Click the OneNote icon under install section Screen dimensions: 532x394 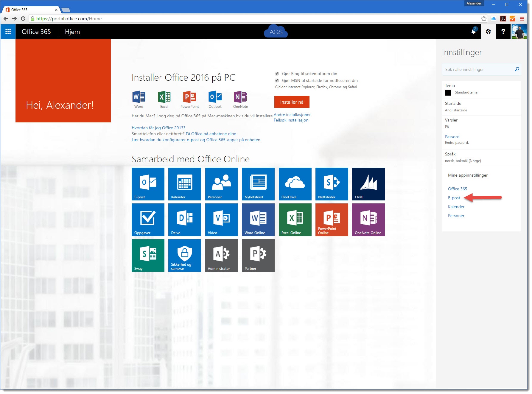pos(240,97)
